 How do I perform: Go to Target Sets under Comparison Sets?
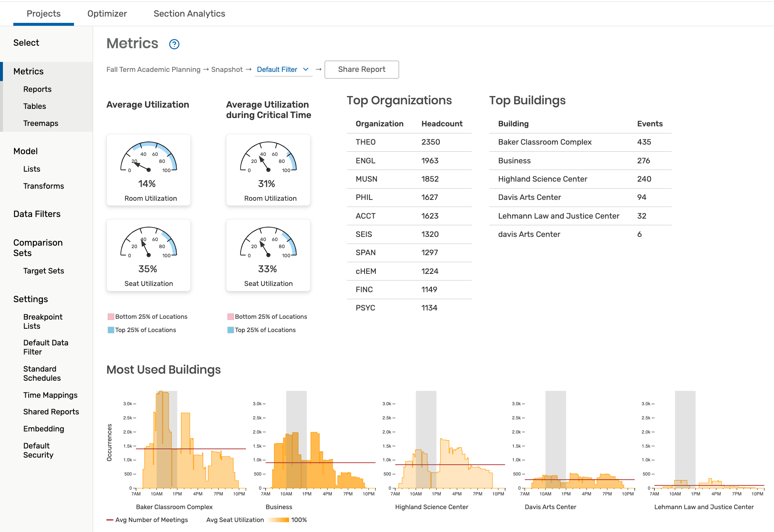44,271
